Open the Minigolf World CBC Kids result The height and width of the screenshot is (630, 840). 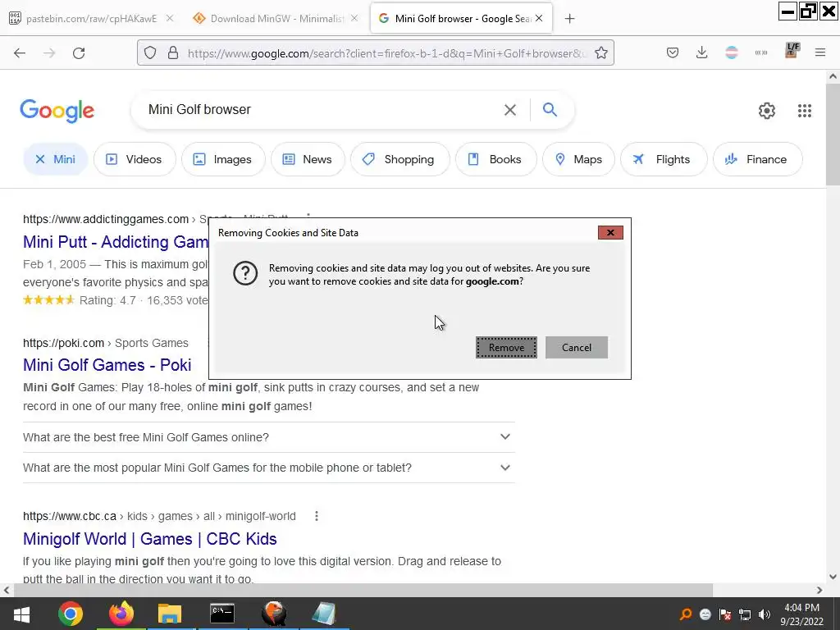coord(150,539)
